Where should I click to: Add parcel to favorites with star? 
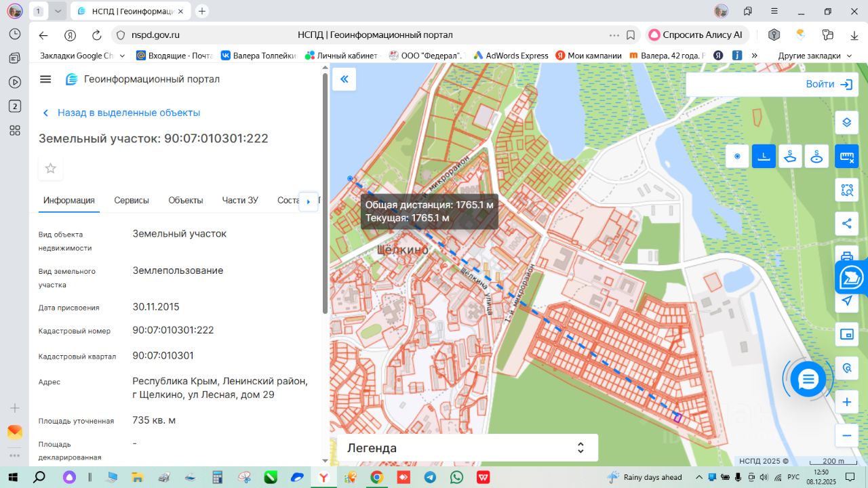click(x=50, y=168)
